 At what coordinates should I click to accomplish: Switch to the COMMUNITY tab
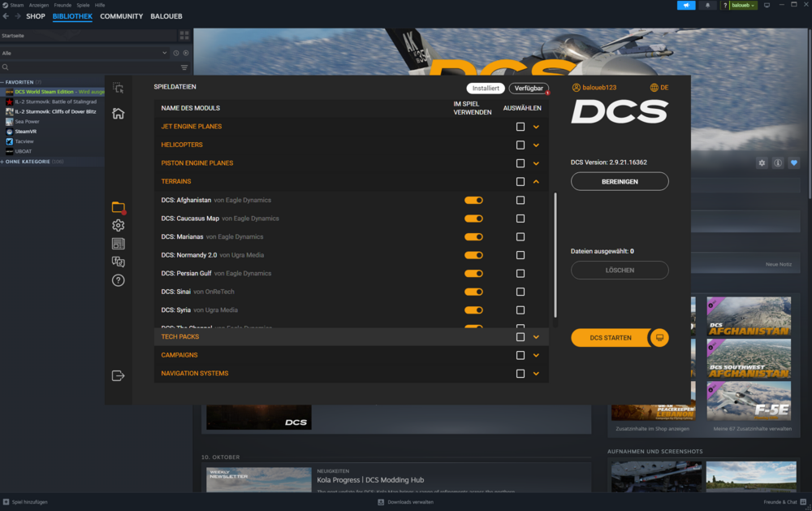click(122, 15)
